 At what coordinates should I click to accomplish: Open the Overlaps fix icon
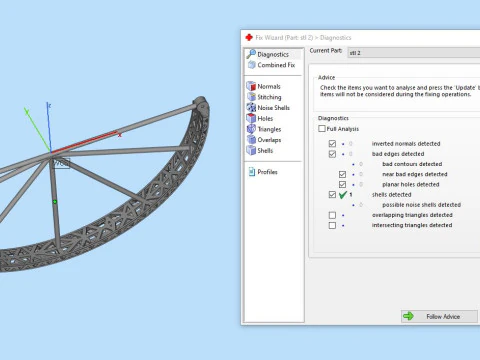click(251, 139)
